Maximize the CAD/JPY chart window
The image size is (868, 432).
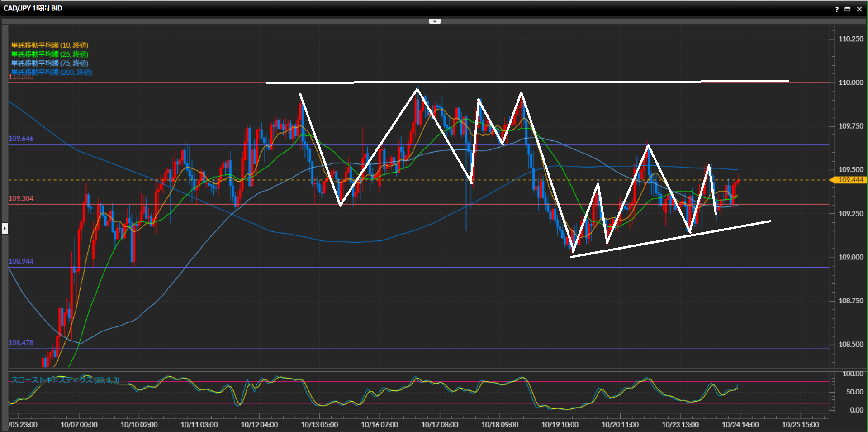click(x=848, y=9)
